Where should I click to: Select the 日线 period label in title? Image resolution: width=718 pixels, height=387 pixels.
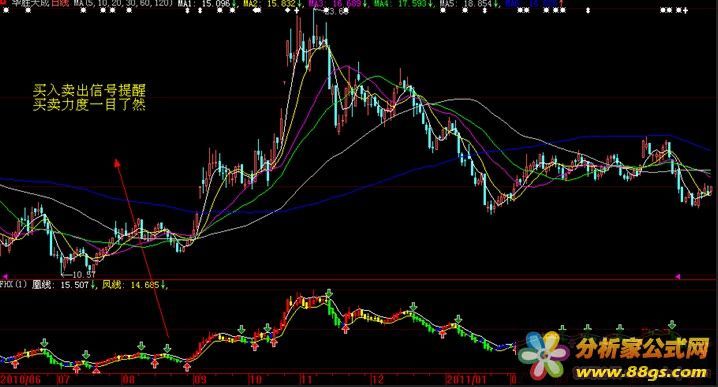tap(60, 4)
